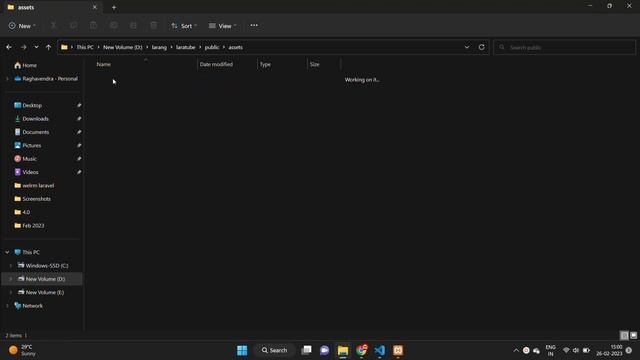Click the Copy icon in toolbar
The height and width of the screenshot is (360, 640).
pos(73,26)
